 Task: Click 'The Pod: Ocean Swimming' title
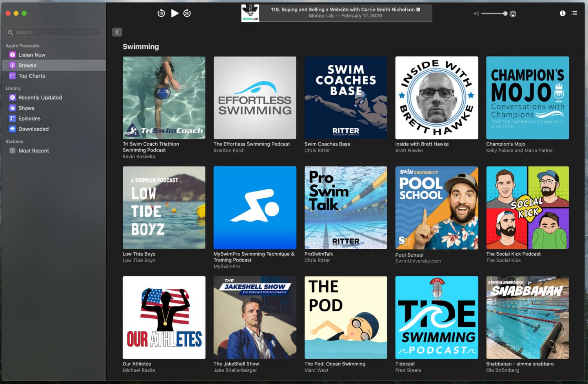point(335,364)
